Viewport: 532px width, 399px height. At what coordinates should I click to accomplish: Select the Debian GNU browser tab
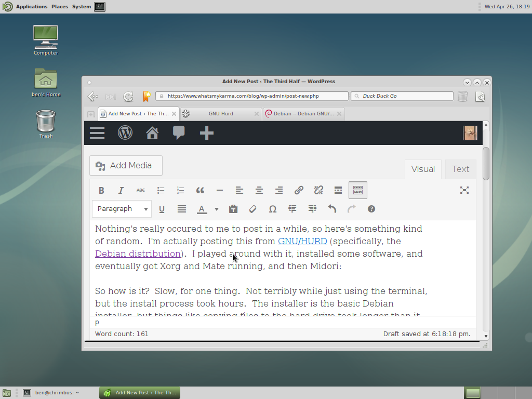303,114
